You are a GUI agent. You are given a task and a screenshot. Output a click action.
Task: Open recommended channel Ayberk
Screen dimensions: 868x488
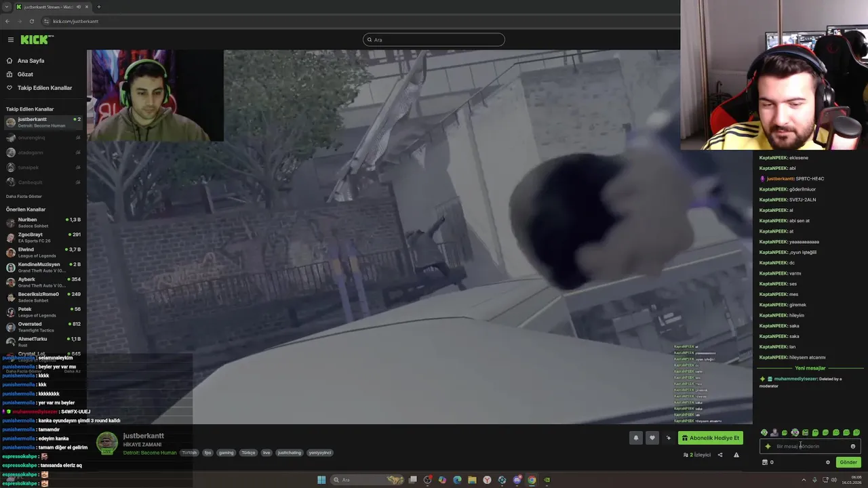43,282
